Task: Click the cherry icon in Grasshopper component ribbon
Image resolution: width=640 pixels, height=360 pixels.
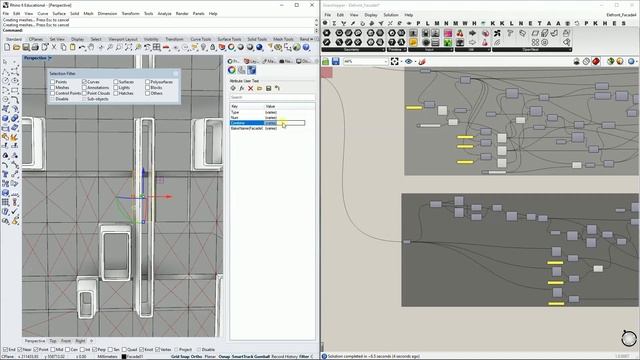Action: (x=460, y=33)
